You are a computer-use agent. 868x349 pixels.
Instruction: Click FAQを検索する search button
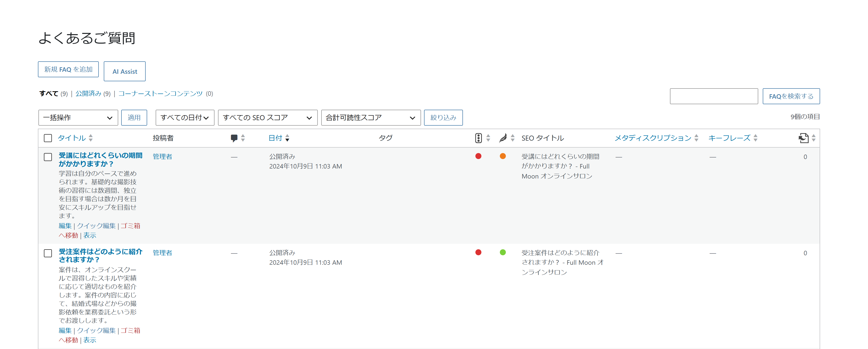791,96
